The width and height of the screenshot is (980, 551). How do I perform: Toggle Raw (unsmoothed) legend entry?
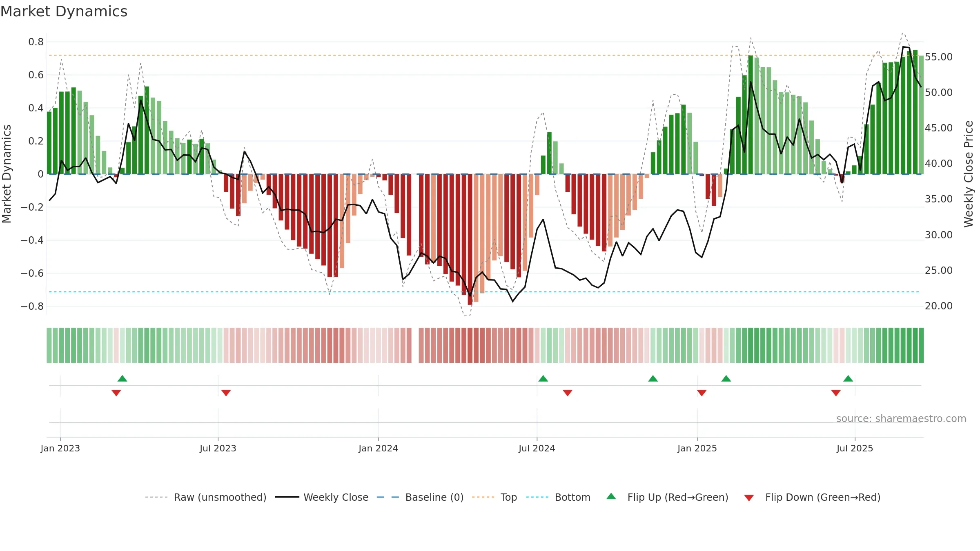click(206, 497)
